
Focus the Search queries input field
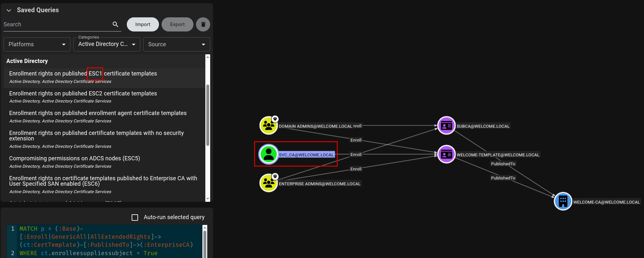pos(57,24)
